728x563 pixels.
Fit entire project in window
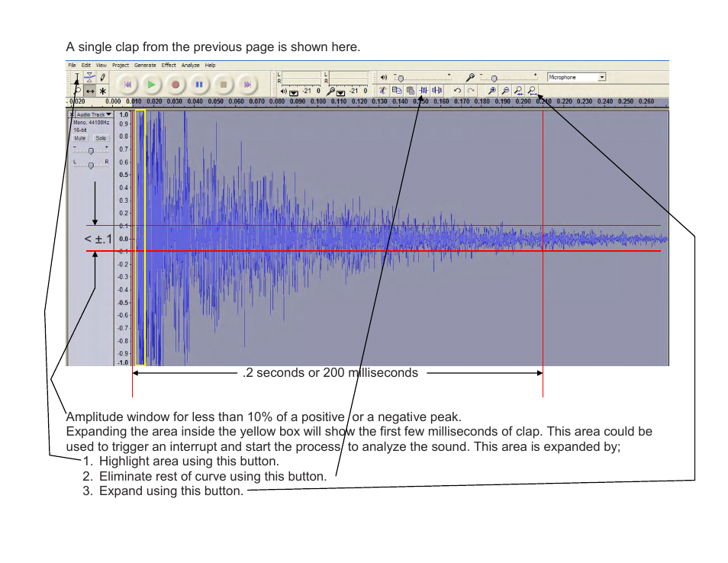click(x=533, y=90)
